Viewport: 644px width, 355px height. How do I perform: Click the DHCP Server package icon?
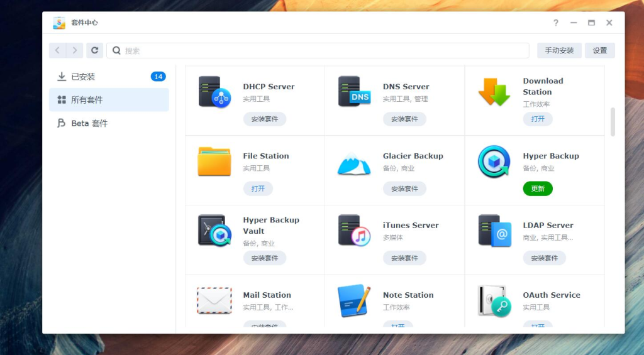214,92
